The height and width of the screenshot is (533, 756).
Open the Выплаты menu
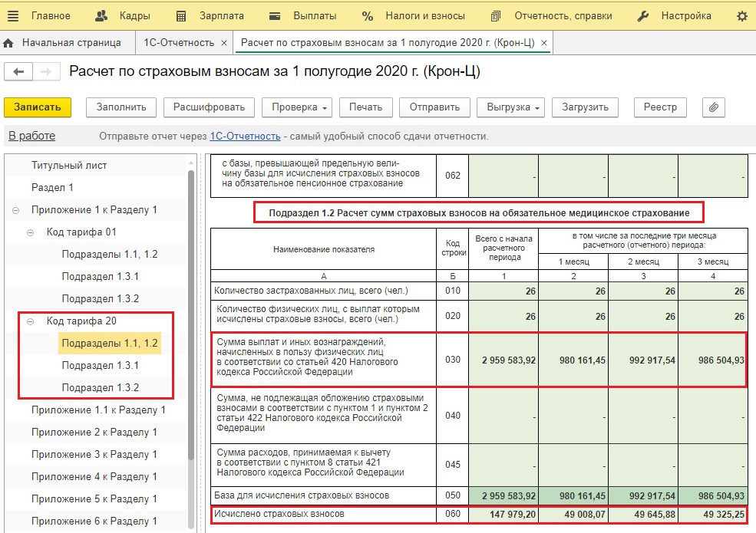[x=315, y=16]
